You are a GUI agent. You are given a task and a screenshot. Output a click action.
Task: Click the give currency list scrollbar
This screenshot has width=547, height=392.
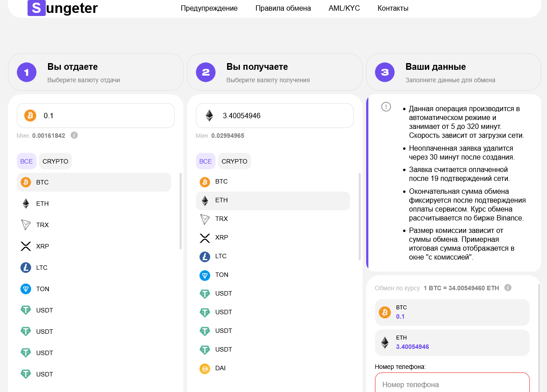[180, 211]
